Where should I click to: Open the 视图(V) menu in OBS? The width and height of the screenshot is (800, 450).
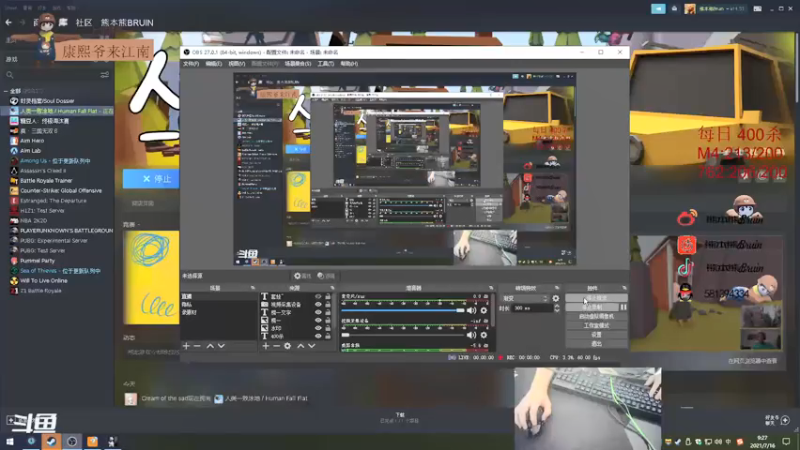(236, 64)
